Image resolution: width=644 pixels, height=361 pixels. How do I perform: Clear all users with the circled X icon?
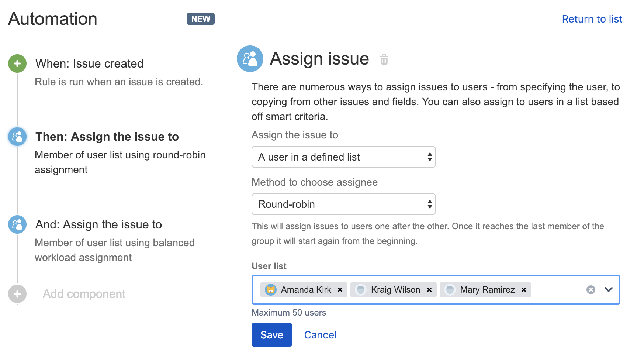pos(591,290)
